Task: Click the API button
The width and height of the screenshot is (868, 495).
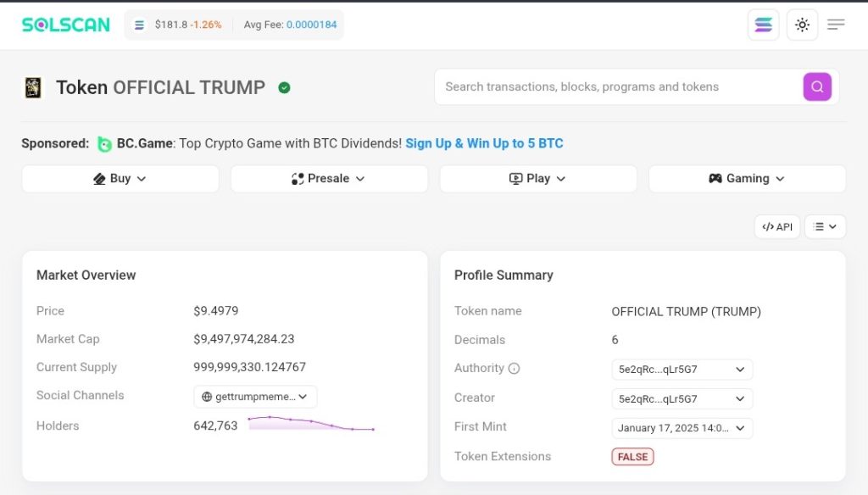Action: (x=776, y=226)
